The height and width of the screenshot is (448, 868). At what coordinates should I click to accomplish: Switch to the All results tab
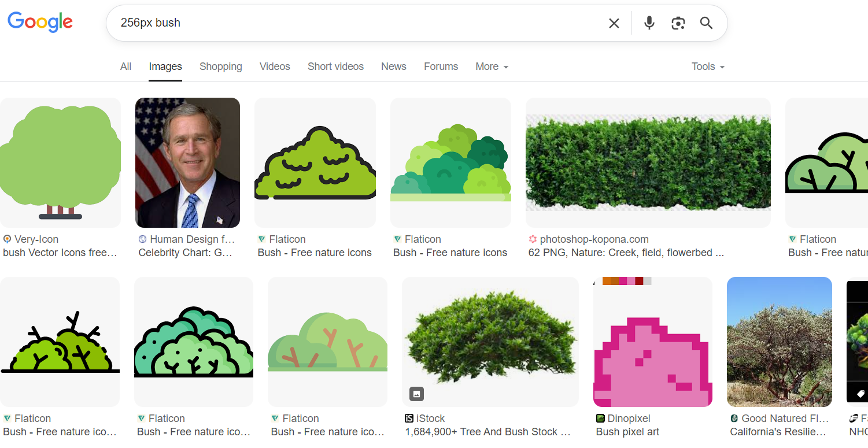(125, 66)
